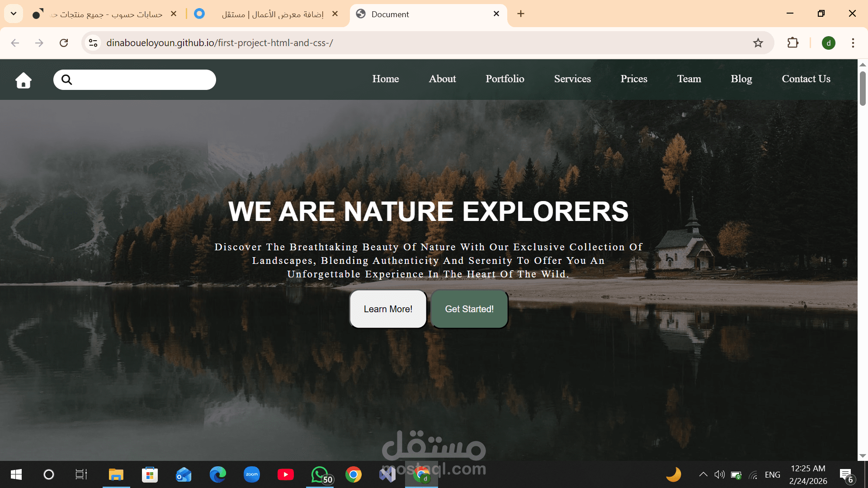Image resolution: width=868 pixels, height=488 pixels.
Task: Toggle the ENG input language indicator
Action: tap(772, 474)
